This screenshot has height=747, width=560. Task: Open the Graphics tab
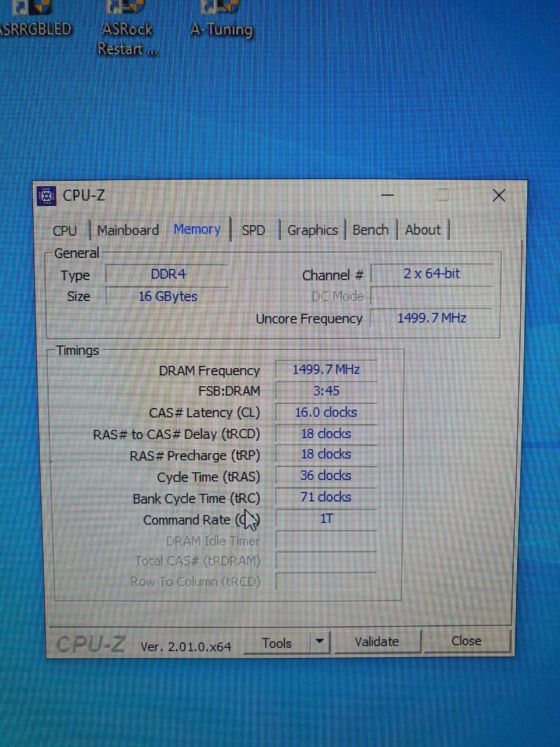point(313,231)
